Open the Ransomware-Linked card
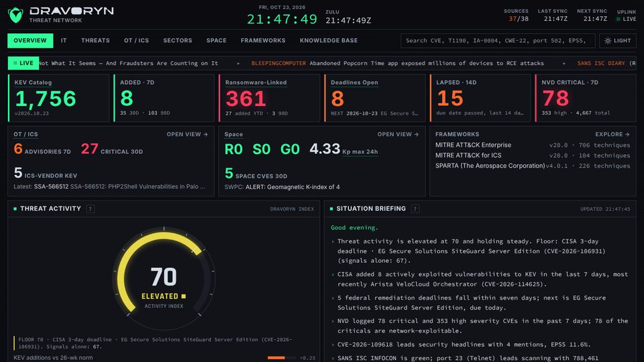The height and width of the screenshot is (362, 644). pos(269,98)
